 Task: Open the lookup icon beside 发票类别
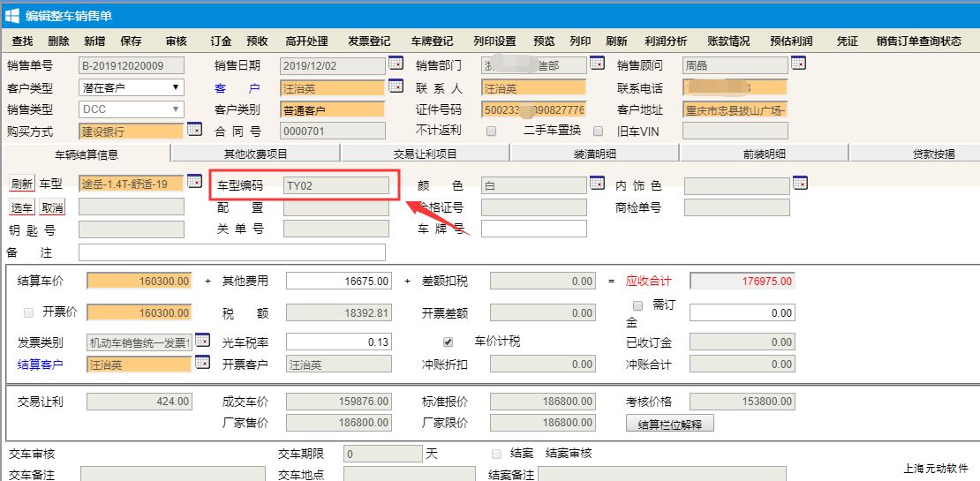(202, 341)
